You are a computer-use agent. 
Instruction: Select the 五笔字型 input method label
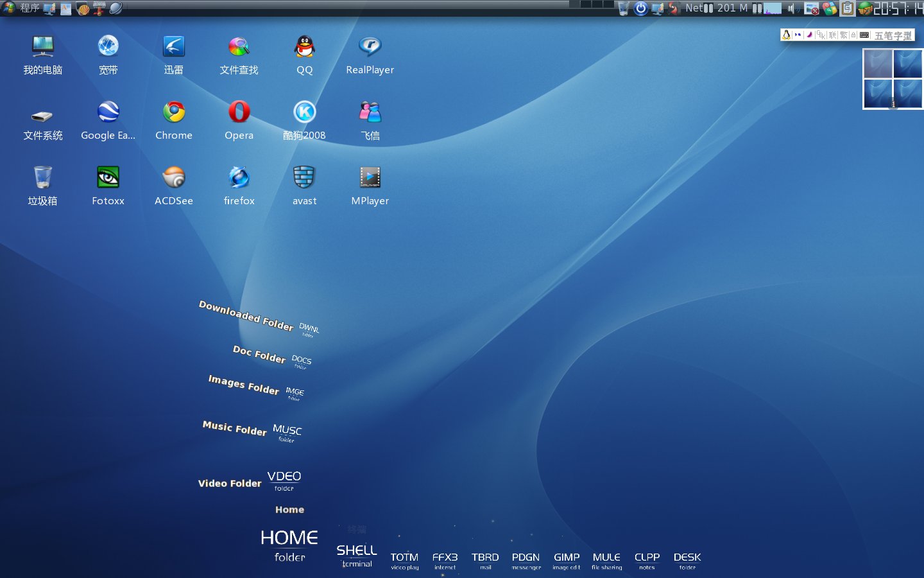click(x=893, y=35)
